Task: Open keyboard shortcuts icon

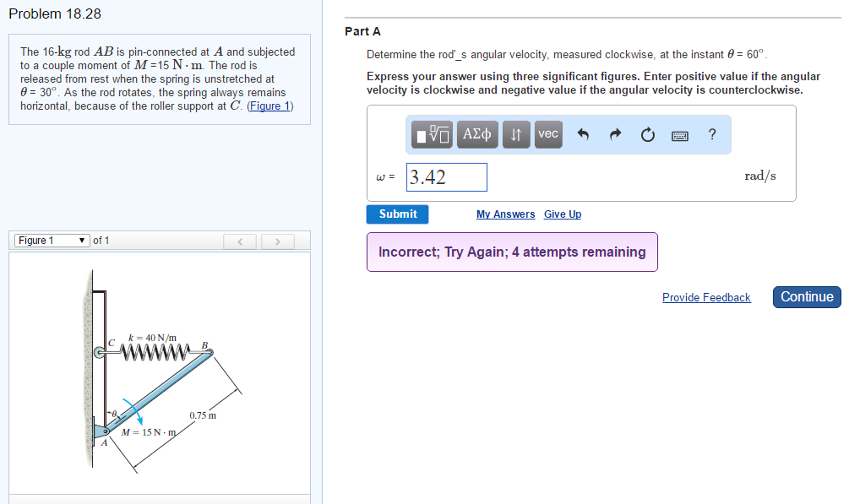Action: (x=680, y=136)
